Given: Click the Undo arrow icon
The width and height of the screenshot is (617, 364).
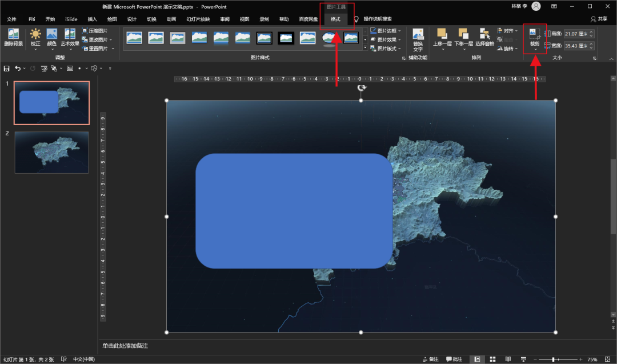Looking at the screenshot, I should pos(18,69).
